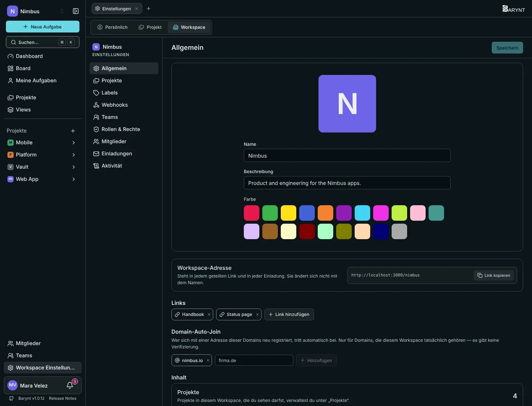
Task: Create a Neue Aufgabe
Action: point(42,27)
